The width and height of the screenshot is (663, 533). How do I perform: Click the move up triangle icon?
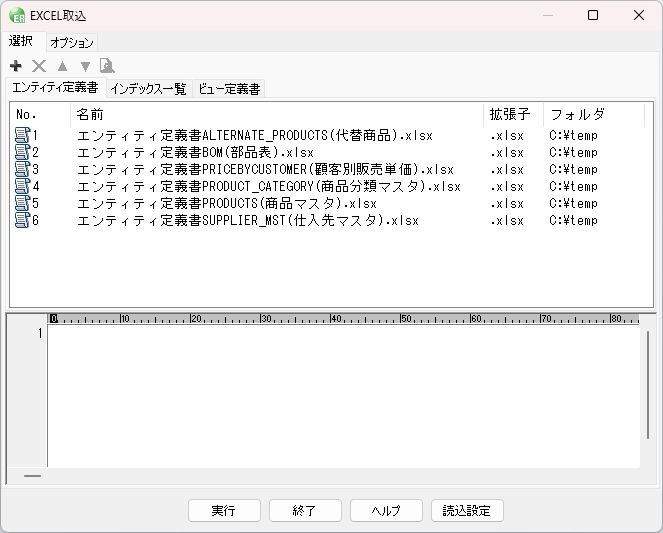63,66
